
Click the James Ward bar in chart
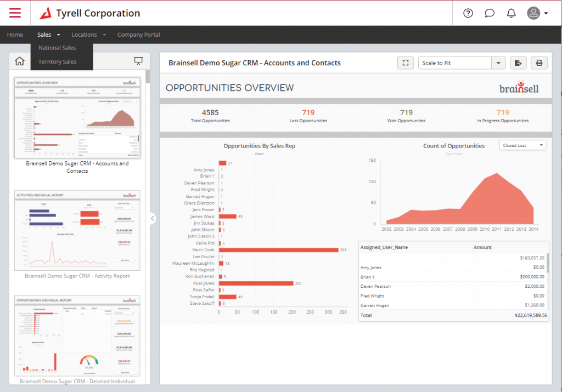pyautogui.click(x=228, y=216)
